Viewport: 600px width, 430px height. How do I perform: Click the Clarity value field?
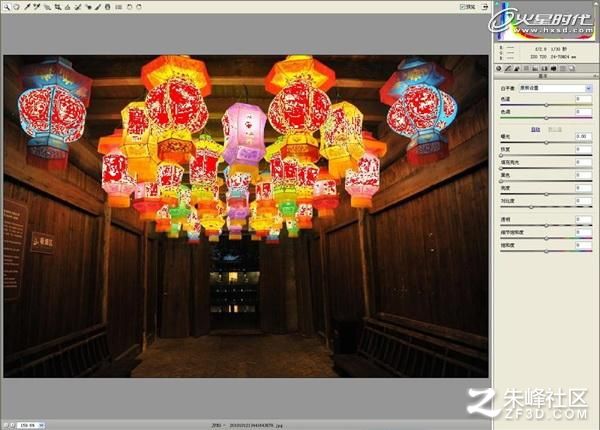pos(584,219)
